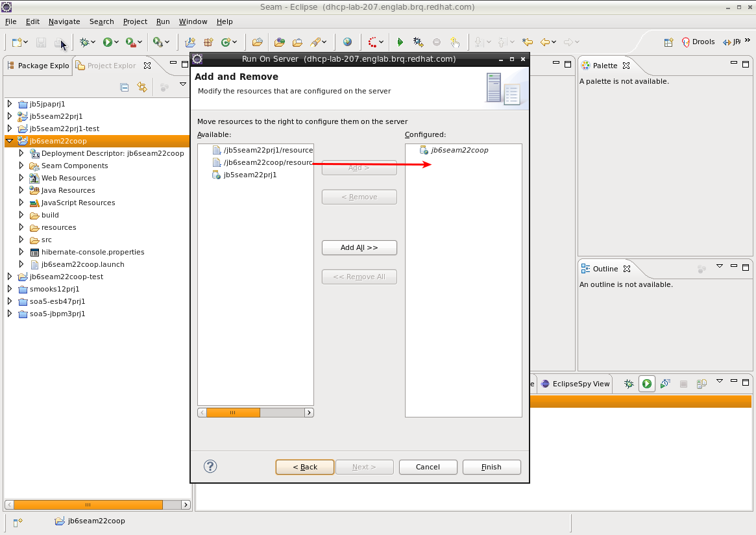The image size is (756, 535).
Task: Click the help icon in the dialog
Action: pyautogui.click(x=210, y=466)
